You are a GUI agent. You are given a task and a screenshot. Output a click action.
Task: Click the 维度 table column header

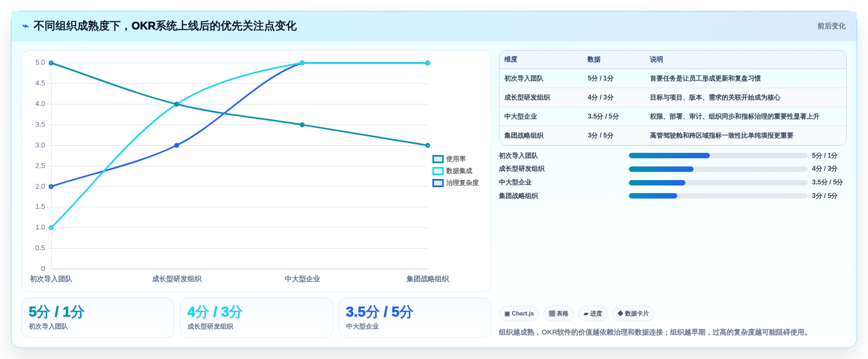pyautogui.click(x=511, y=60)
